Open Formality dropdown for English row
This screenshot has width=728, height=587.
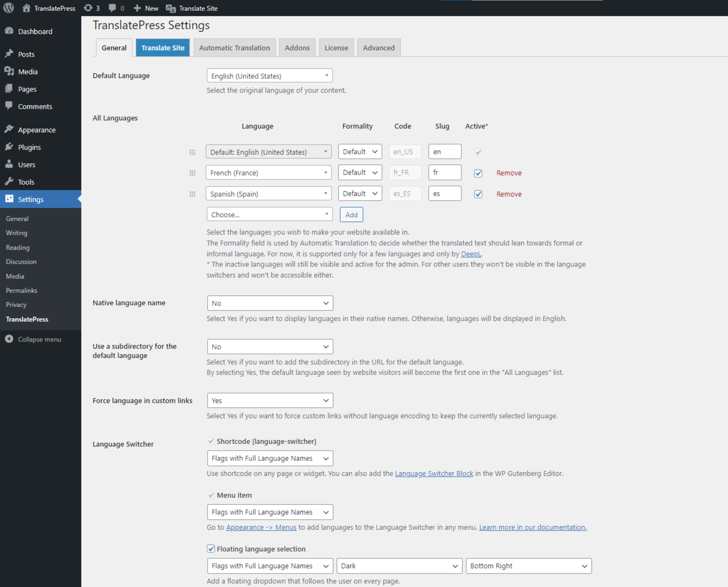[x=360, y=152]
